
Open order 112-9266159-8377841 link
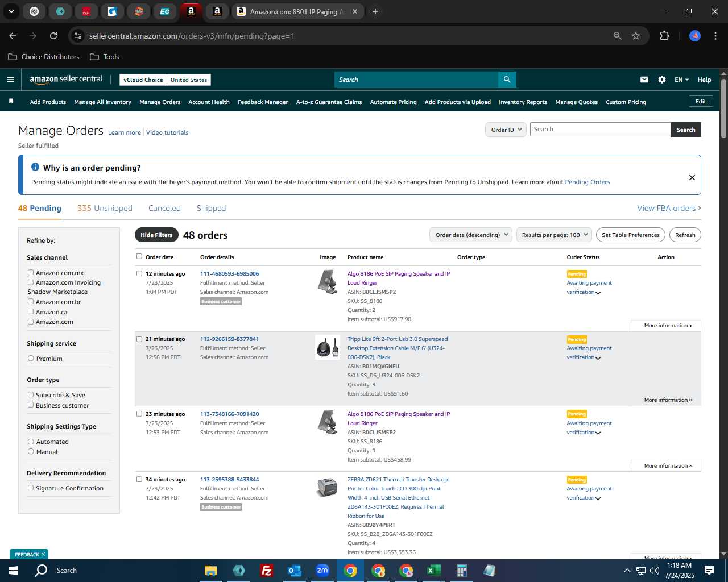tap(229, 339)
